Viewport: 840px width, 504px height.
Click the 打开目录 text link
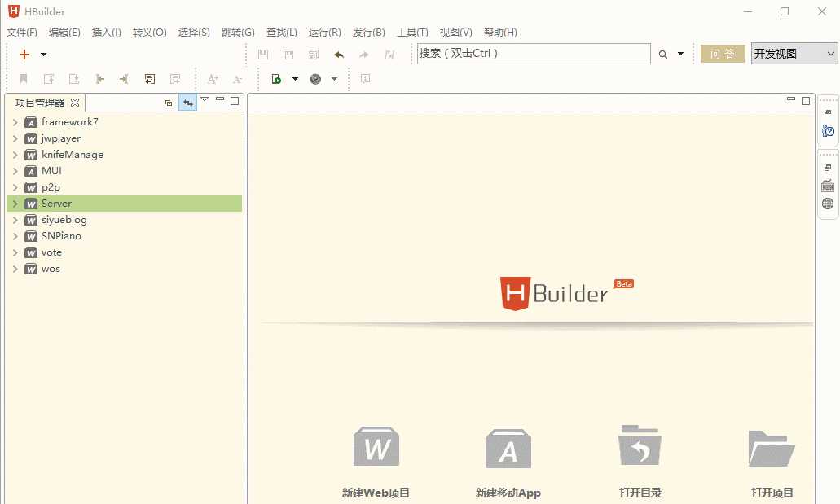tap(640, 493)
